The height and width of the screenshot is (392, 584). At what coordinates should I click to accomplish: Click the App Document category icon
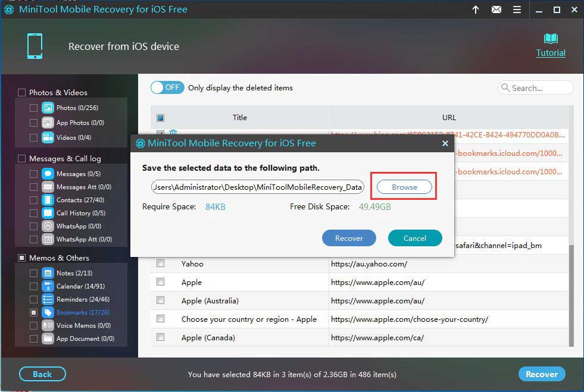(48, 338)
